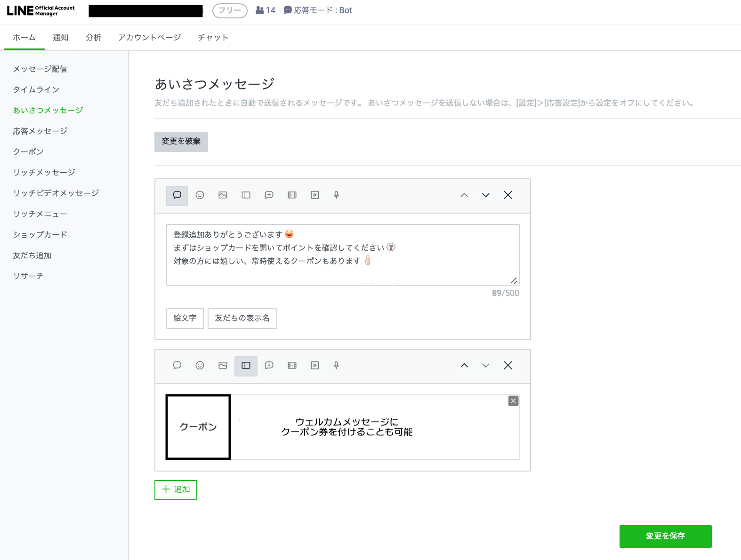Remove the first message block with the X
Viewport: 741px width, 560px height.
[507, 195]
